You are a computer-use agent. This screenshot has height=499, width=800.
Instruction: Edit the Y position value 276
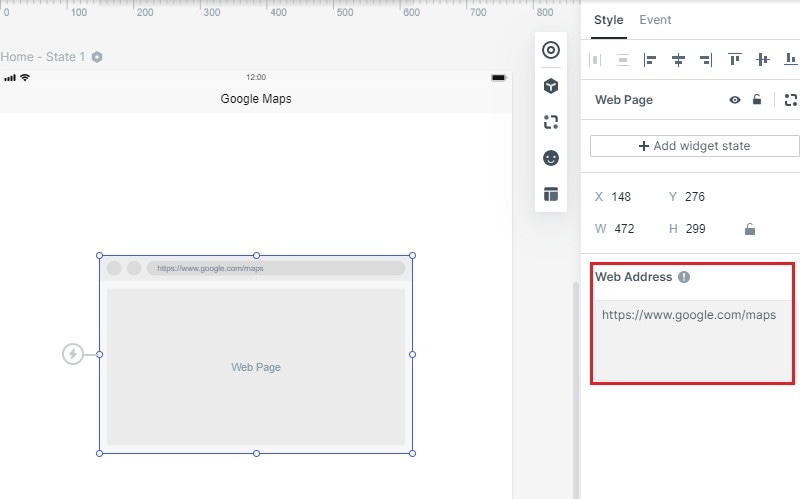[695, 197]
